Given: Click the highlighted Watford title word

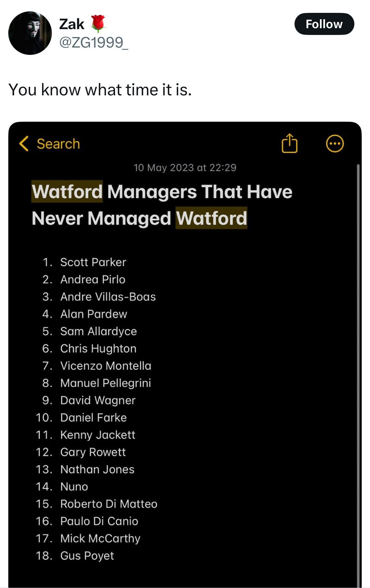Looking at the screenshot, I should 67,192.
